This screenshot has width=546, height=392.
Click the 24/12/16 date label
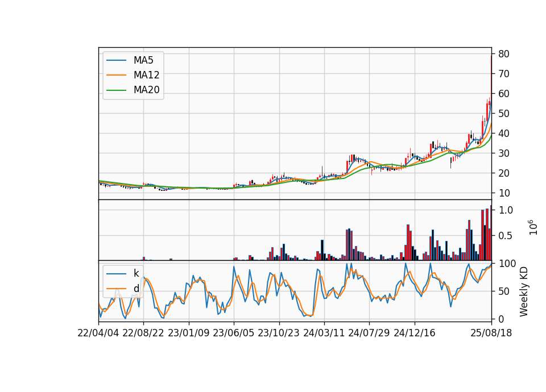coord(415,333)
